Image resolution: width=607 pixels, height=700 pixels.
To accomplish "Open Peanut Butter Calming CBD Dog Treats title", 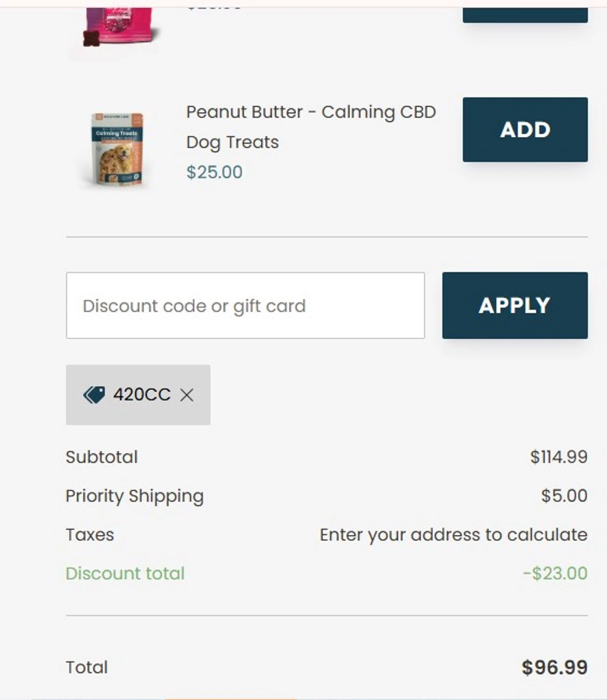I will pos(311,126).
